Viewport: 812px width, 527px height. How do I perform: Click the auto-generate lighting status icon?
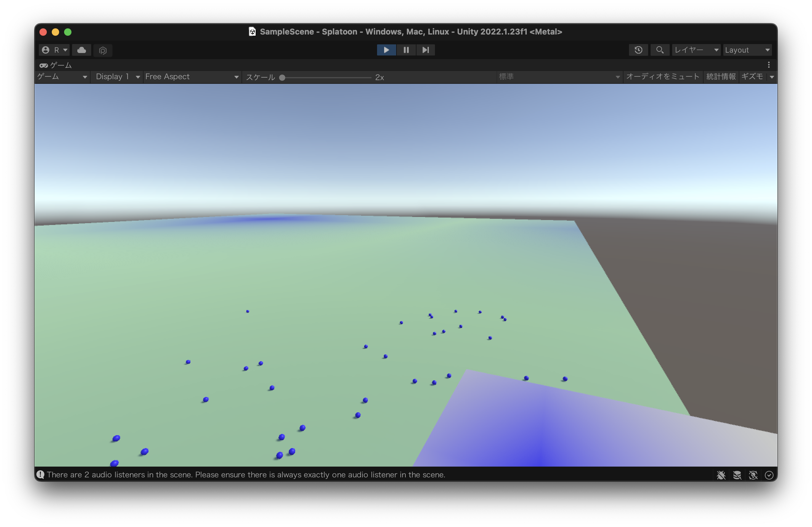pos(753,475)
